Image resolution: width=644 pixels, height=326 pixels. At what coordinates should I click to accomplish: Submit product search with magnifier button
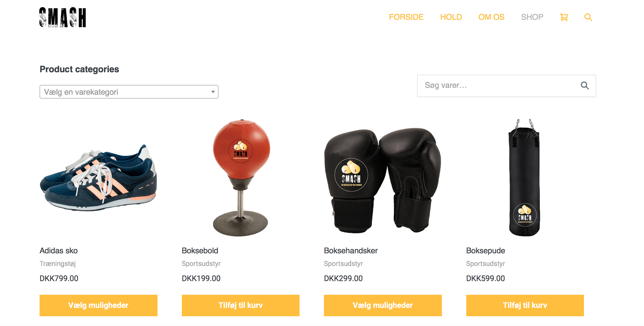pyautogui.click(x=585, y=86)
